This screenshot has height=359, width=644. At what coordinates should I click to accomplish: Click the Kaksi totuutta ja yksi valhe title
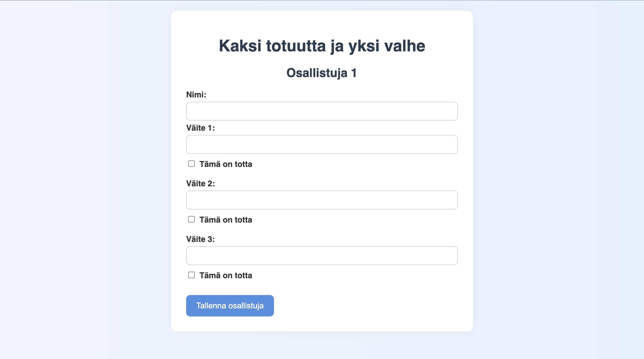click(x=322, y=46)
